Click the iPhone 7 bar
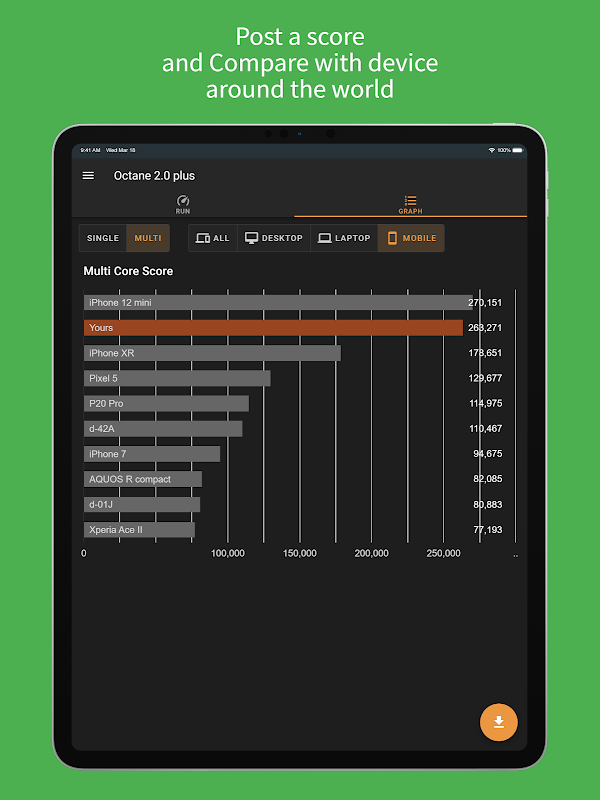The image size is (600, 800). [152, 454]
